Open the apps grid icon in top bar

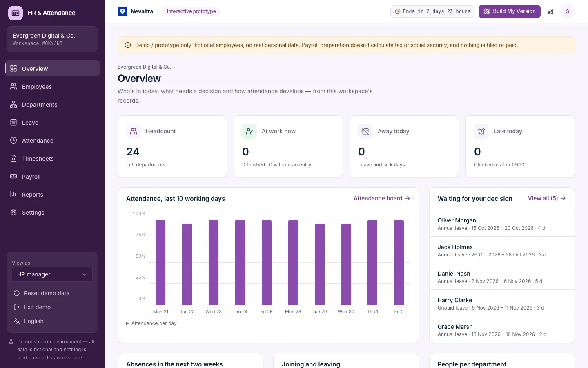pyautogui.click(x=550, y=11)
